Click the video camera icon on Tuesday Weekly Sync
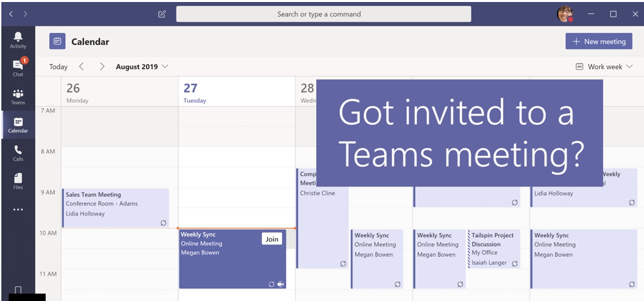This screenshot has height=301, width=644. point(281,284)
